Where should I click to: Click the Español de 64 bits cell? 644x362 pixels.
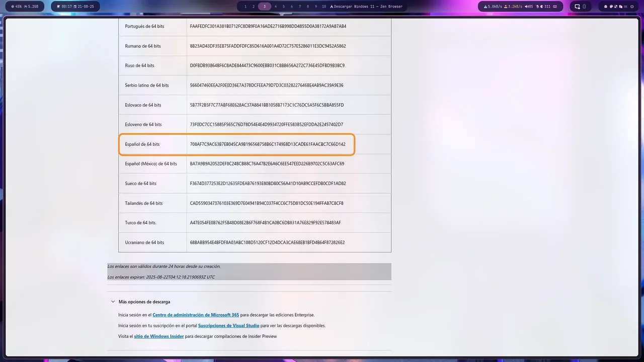click(152, 144)
